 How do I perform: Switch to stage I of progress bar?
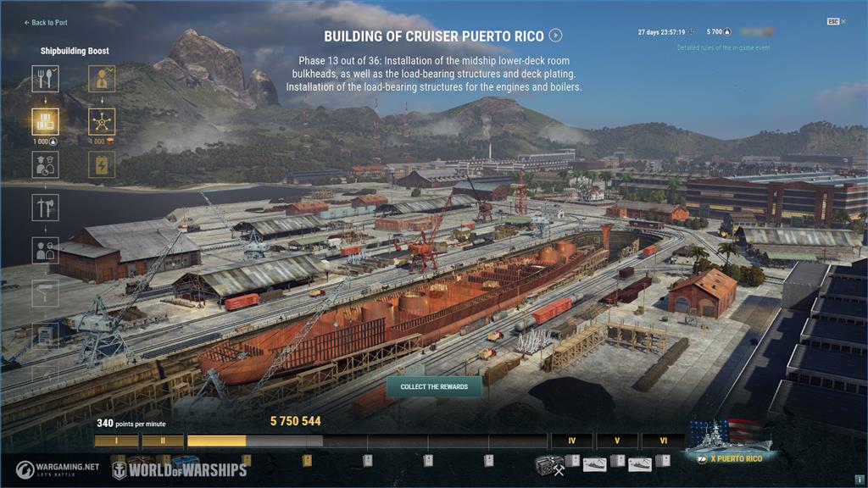(116, 441)
